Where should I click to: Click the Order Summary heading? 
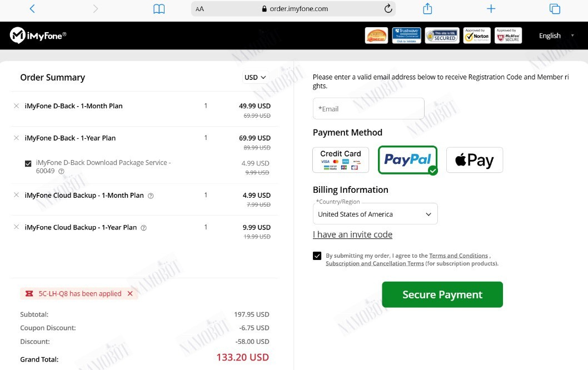(52, 78)
